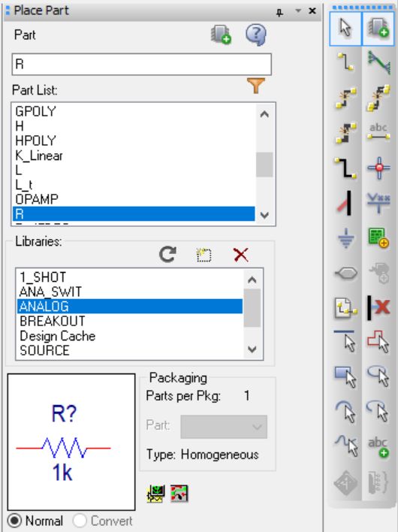Select the Place Junction red dot tool
The height and width of the screenshot is (532, 398).
378,168
